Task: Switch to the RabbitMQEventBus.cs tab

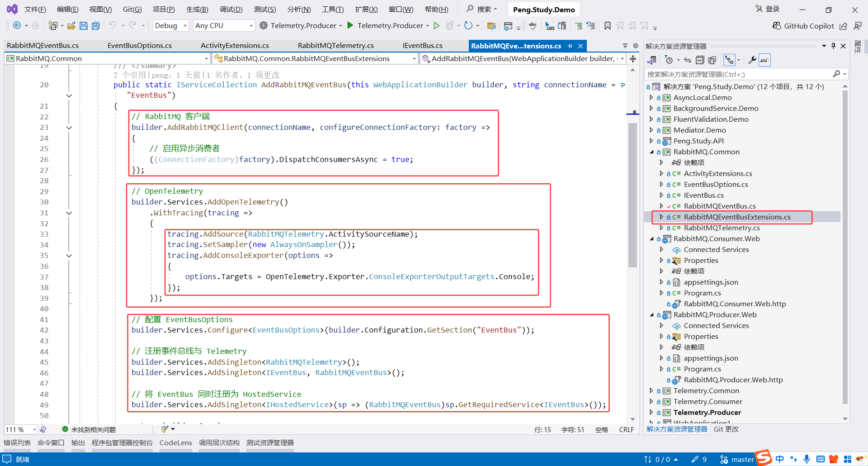Action: [43, 46]
